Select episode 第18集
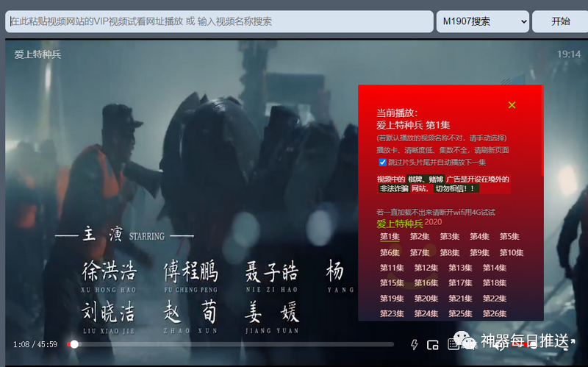This screenshot has height=367, width=588. coord(495,283)
